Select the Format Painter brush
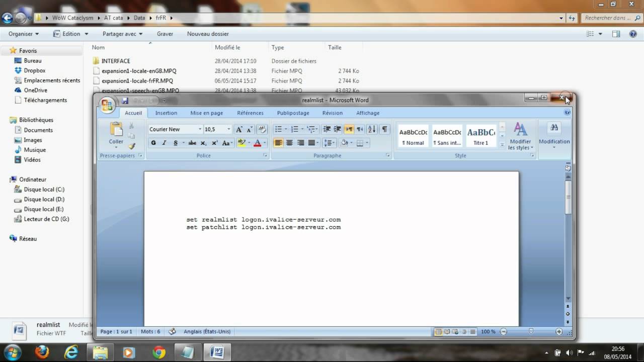The height and width of the screenshot is (362, 644). 132,146
